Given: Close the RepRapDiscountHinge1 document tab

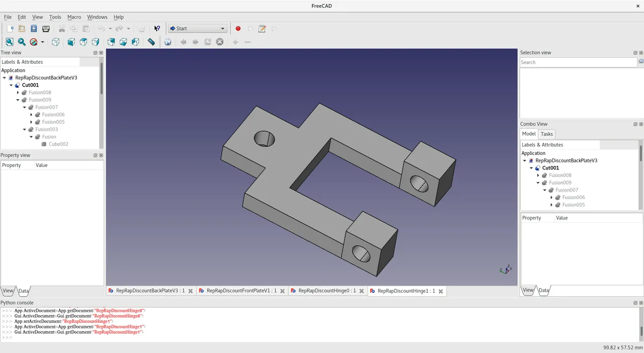Looking at the screenshot, I should click(x=441, y=291).
